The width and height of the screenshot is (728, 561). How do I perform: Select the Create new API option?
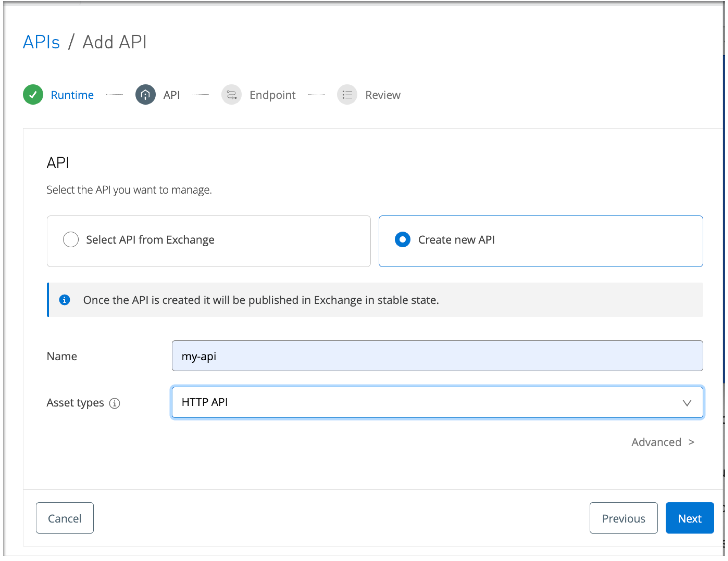403,239
